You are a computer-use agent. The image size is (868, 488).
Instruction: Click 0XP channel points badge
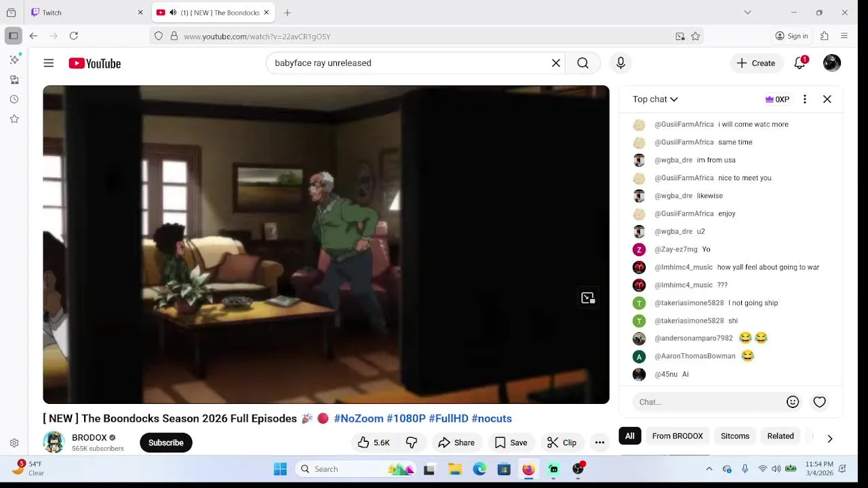pos(777,99)
